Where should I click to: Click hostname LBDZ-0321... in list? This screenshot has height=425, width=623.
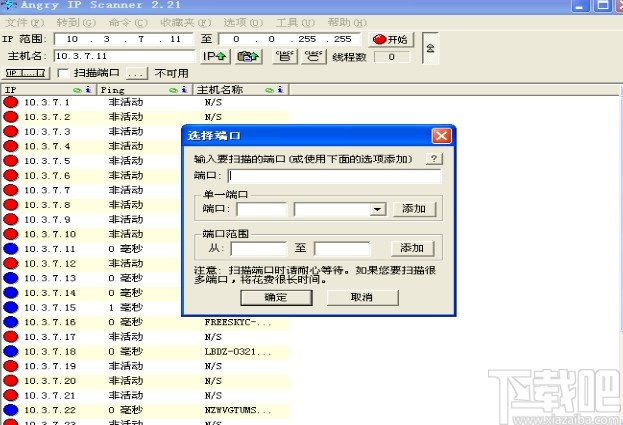click(238, 352)
